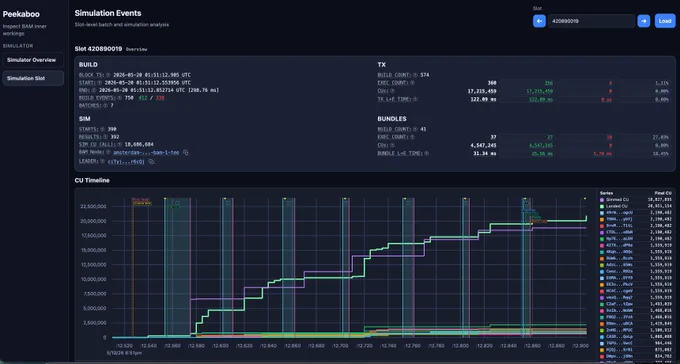Viewport: 680px width, 364px height.
Task: Click the help icon beside BLOCK TS
Action: point(108,75)
